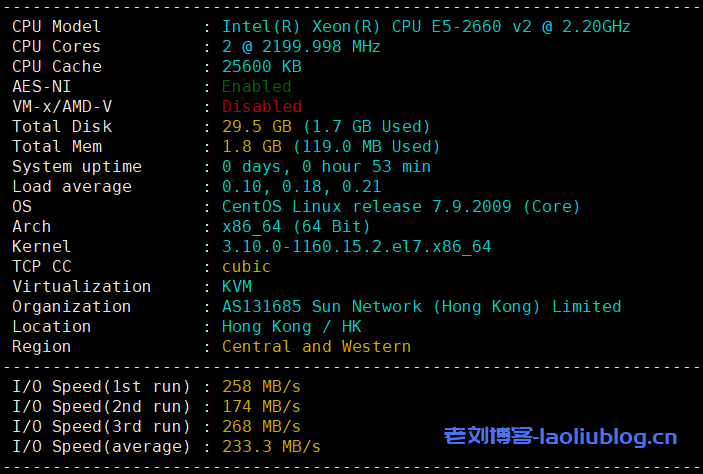Viewport: 703px width, 474px height.
Task: Click the Load average numbers
Action: 301,187
